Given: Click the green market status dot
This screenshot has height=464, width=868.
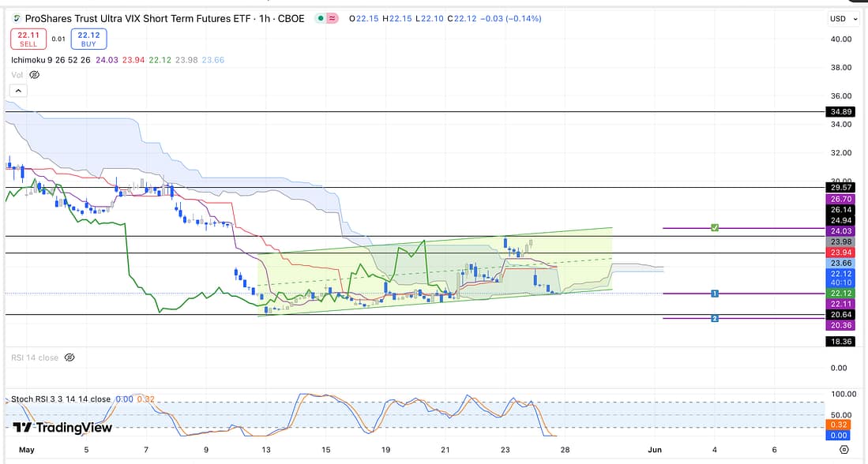Looking at the screenshot, I should [320, 18].
